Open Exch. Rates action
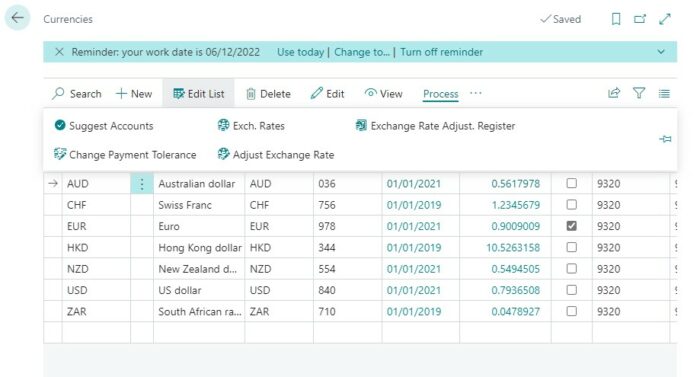The image size is (700, 377). (x=251, y=126)
